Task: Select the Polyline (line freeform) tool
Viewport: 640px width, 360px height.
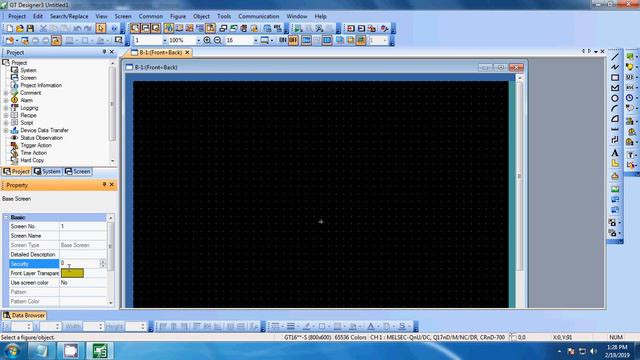Action: pos(615,67)
